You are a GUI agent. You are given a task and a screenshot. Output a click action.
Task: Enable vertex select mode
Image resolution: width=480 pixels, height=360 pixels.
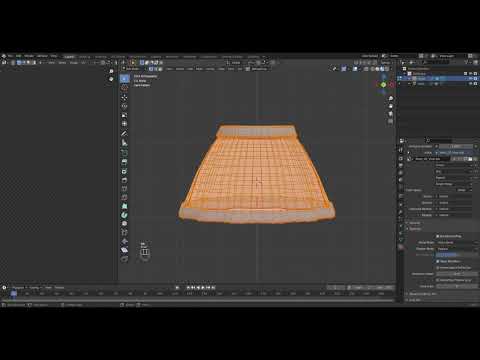tap(151, 69)
